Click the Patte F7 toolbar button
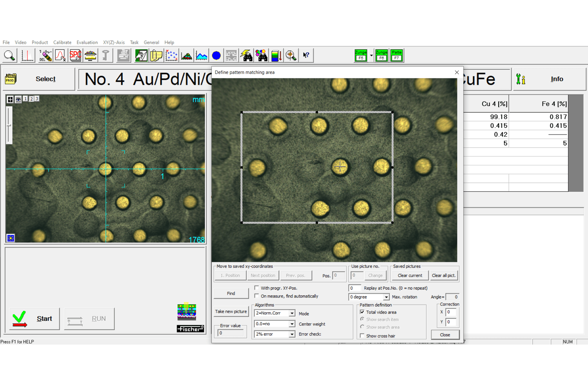The width and height of the screenshot is (588, 390). point(397,56)
